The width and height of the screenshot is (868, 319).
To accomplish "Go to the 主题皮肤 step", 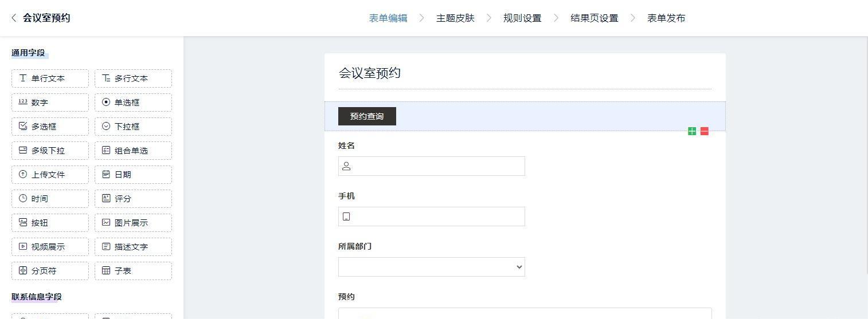I will pos(455,18).
